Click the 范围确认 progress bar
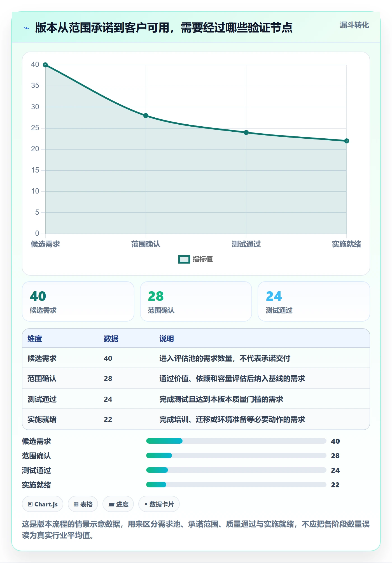Image resolution: width=392 pixels, height=563 pixels. (x=236, y=455)
